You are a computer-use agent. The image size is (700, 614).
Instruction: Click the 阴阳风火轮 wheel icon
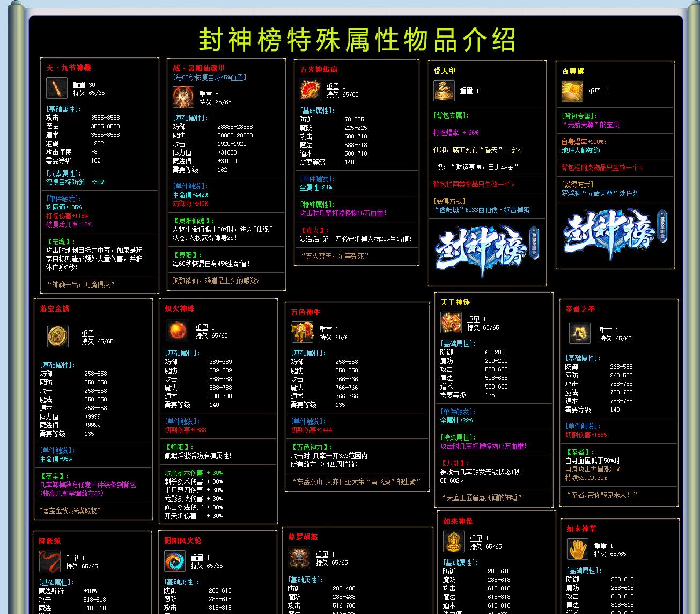[x=175, y=561]
